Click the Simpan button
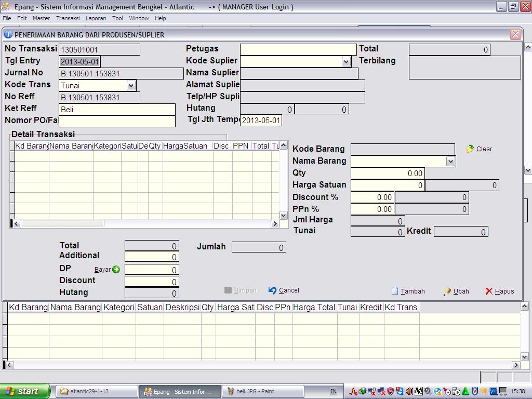The width and height of the screenshot is (532, 399). click(240, 290)
